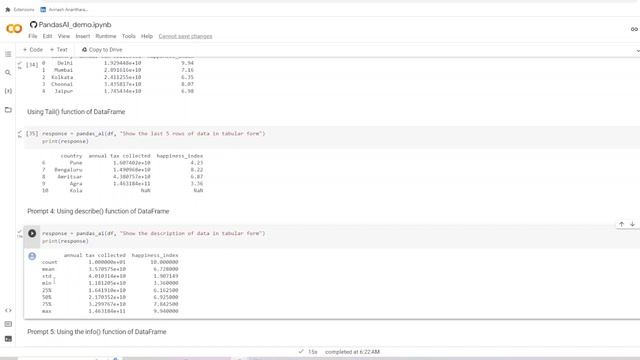Open the terminal icon in the sidebar
This screenshot has width=640, height=360.
pyautogui.click(x=8, y=339)
